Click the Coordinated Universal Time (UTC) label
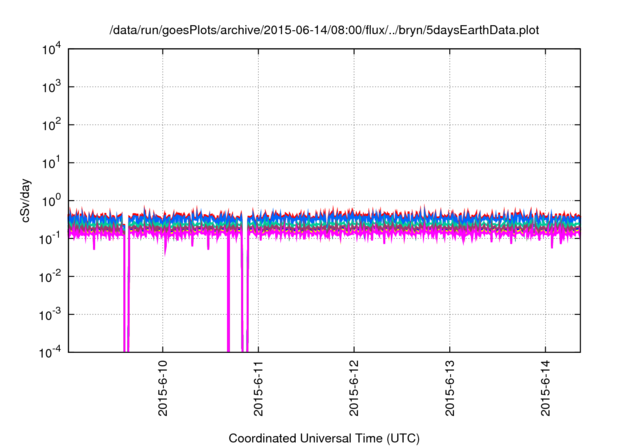Image resolution: width=640 pixels, height=448 pixels. (324, 438)
